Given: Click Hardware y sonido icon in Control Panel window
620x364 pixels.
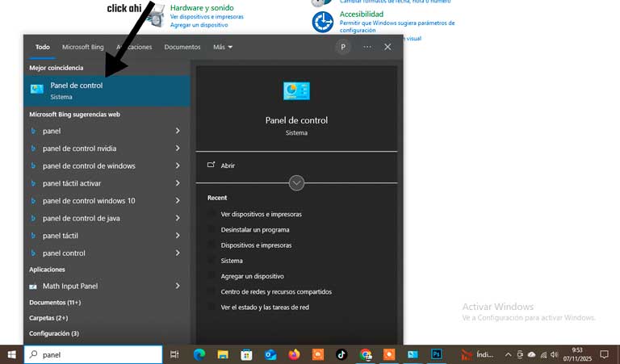Looking at the screenshot, I should [157, 15].
